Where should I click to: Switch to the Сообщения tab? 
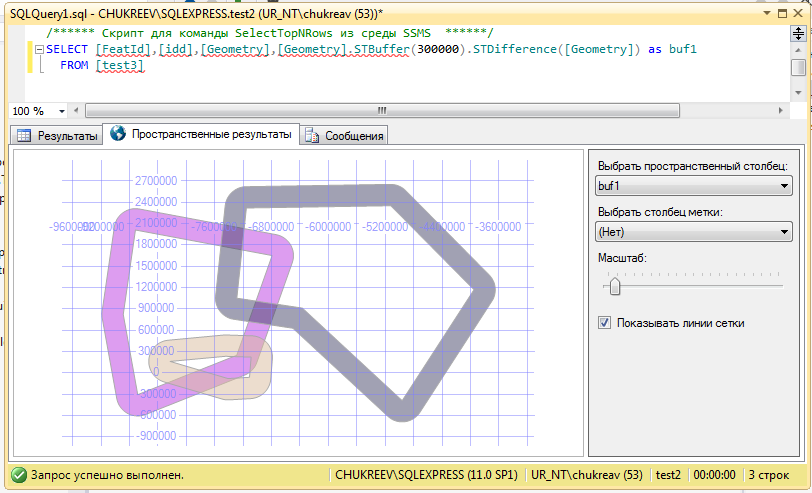point(344,135)
